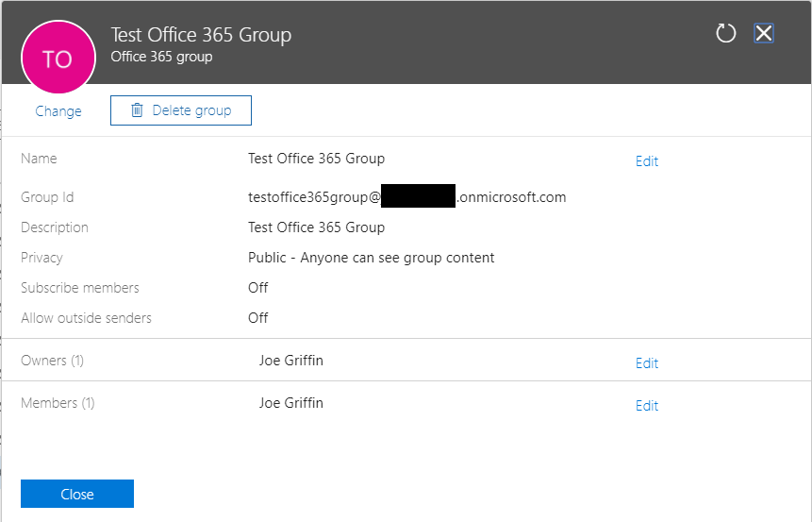Click the Description value text
The width and height of the screenshot is (812, 522).
point(316,227)
